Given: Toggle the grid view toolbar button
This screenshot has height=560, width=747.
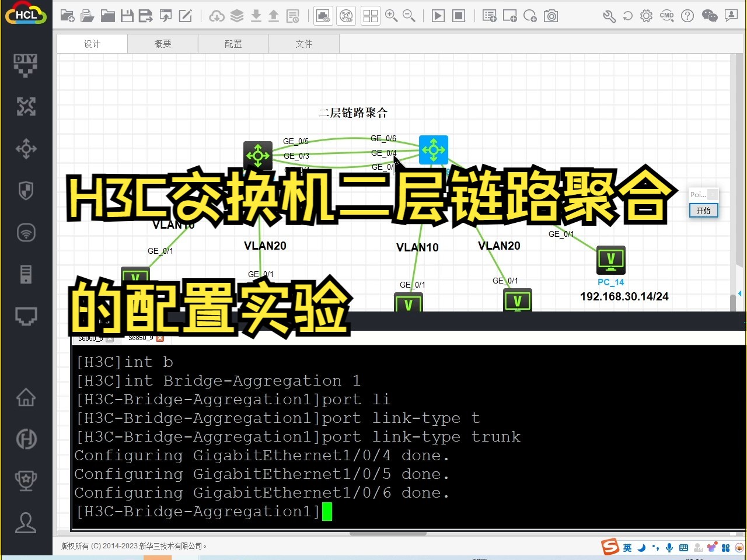Looking at the screenshot, I should coord(370,16).
